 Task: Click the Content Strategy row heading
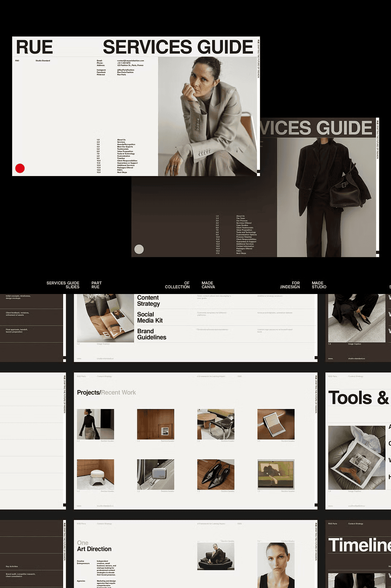point(148,301)
